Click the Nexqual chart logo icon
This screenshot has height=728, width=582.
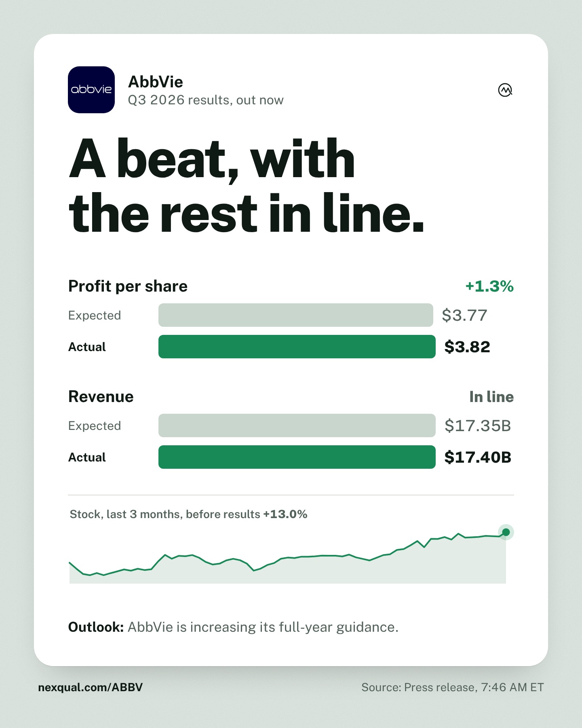click(x=505, y=90)
